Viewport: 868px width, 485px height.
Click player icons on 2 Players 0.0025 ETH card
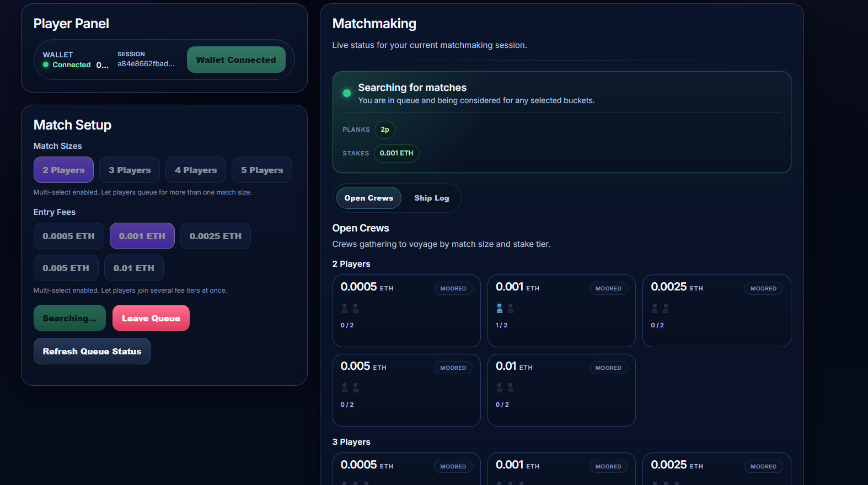(660, 308)
